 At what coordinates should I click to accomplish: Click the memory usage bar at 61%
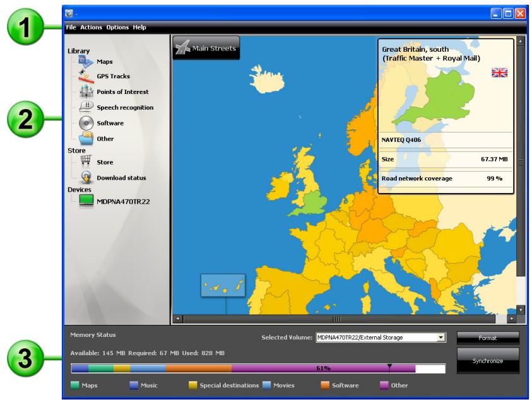pos(258,368)
